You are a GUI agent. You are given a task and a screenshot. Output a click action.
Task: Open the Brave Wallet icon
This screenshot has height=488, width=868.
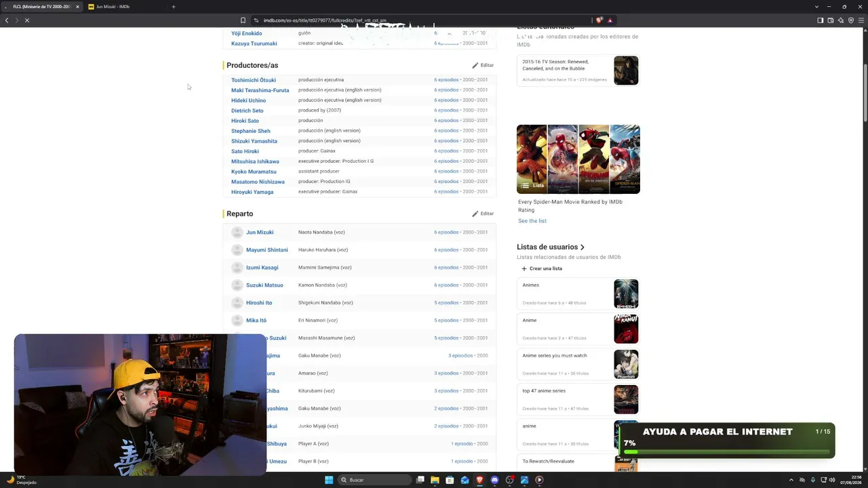pos(831,20)
